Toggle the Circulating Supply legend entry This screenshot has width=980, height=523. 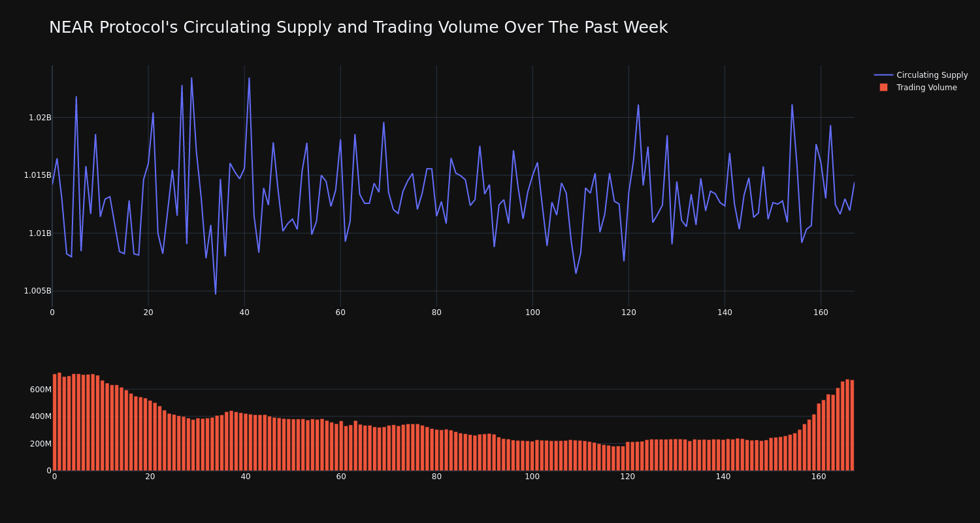(x=921, y=75)
